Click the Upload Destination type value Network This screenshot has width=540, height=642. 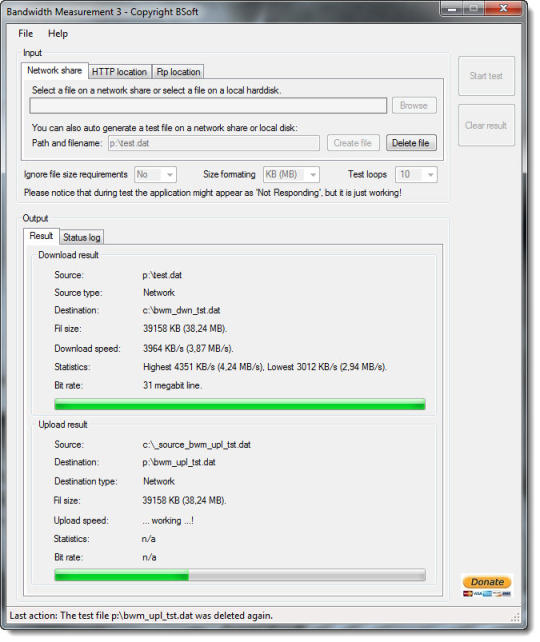(x=159, y=481)
